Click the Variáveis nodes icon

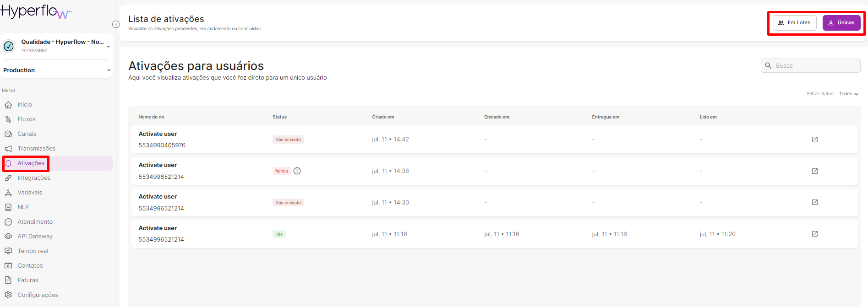pos(8,193)
